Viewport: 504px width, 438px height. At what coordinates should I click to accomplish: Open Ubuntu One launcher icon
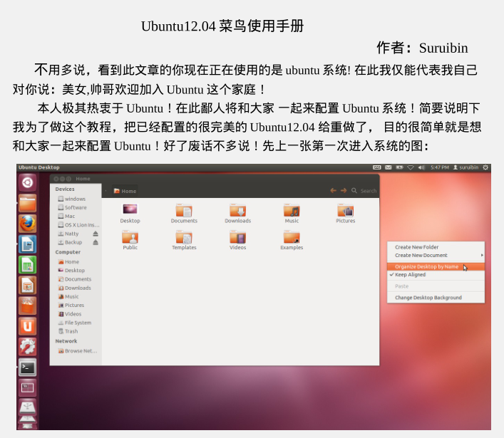(27, 327)
